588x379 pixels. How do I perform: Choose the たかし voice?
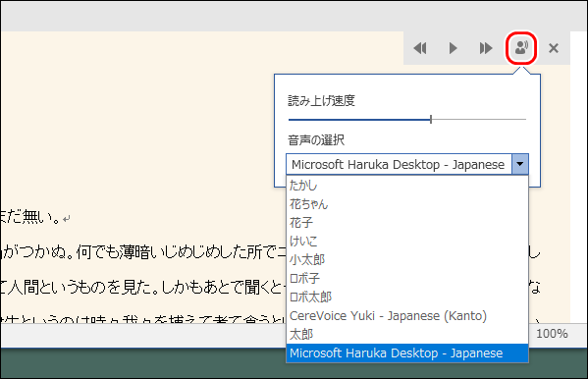407,186
